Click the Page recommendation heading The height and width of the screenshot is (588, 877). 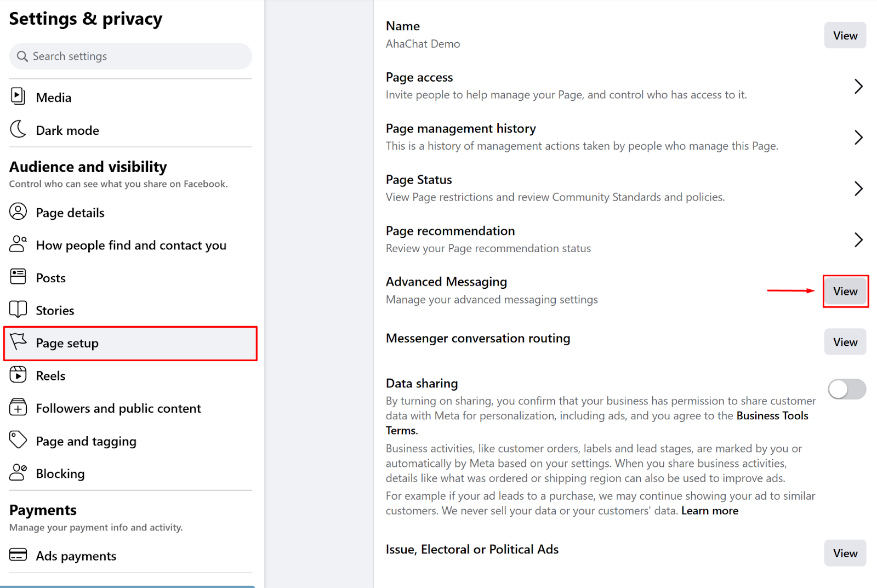coord(451,231)
